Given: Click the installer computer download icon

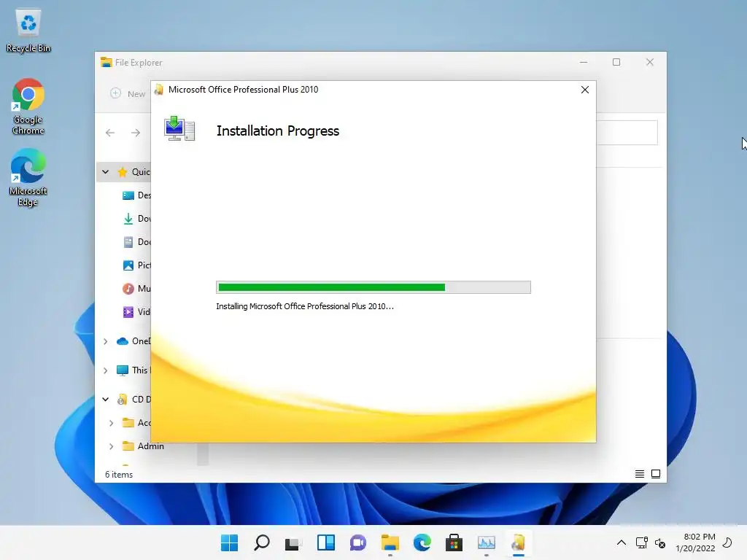Looking at the screenshot, I should [x=179, y=128].
